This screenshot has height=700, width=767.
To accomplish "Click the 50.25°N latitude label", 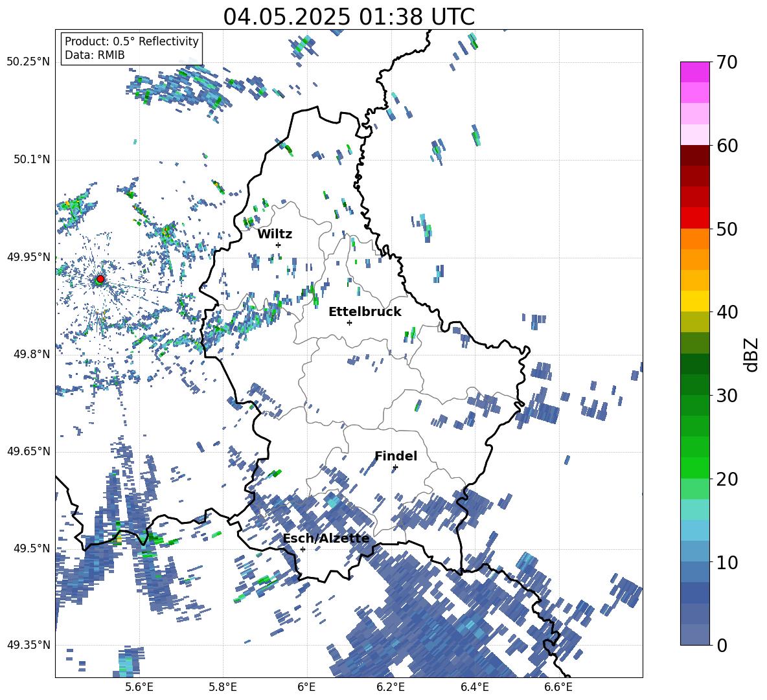I will click(29, 62).
